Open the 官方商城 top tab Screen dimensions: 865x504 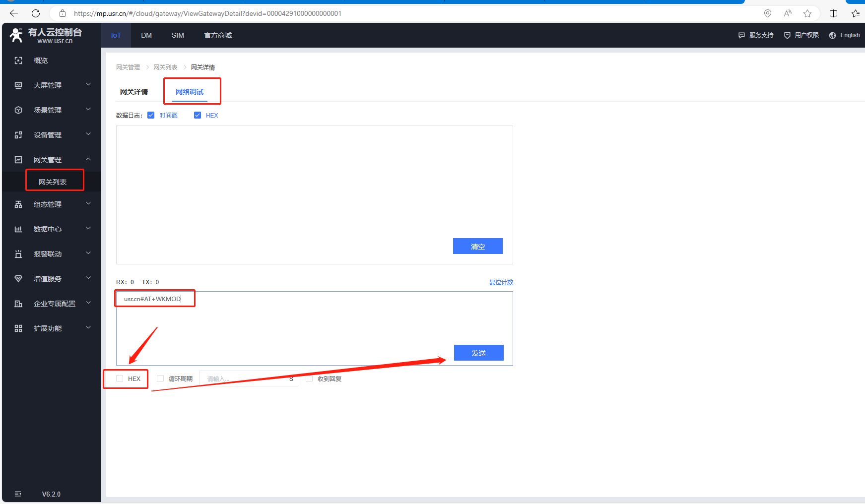click(218, 35)
